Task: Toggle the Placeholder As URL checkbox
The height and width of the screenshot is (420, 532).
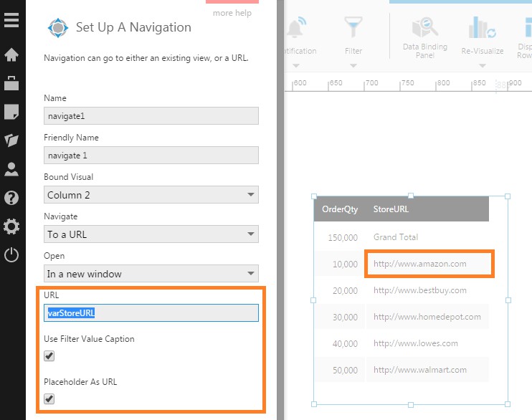Action: 49,398
